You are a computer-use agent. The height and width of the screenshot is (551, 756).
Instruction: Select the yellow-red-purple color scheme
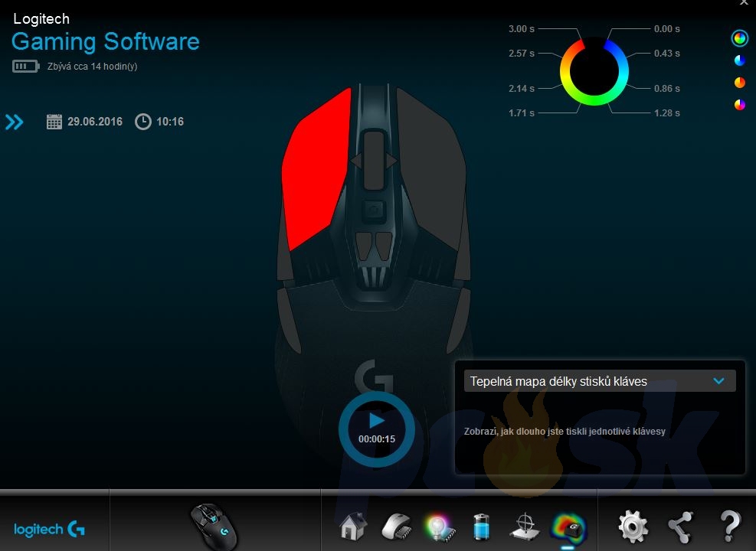coord(740,104)
